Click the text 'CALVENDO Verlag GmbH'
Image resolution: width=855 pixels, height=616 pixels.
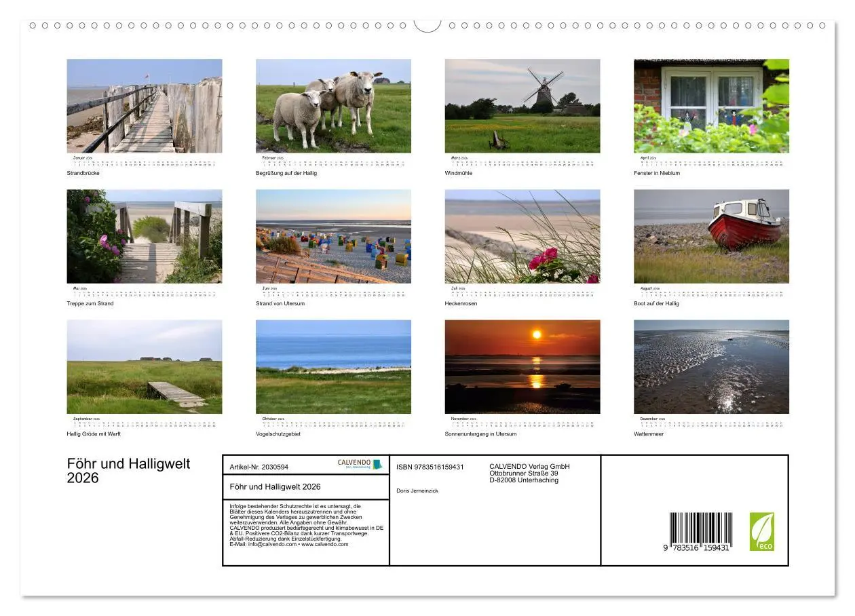coord(530,466)
